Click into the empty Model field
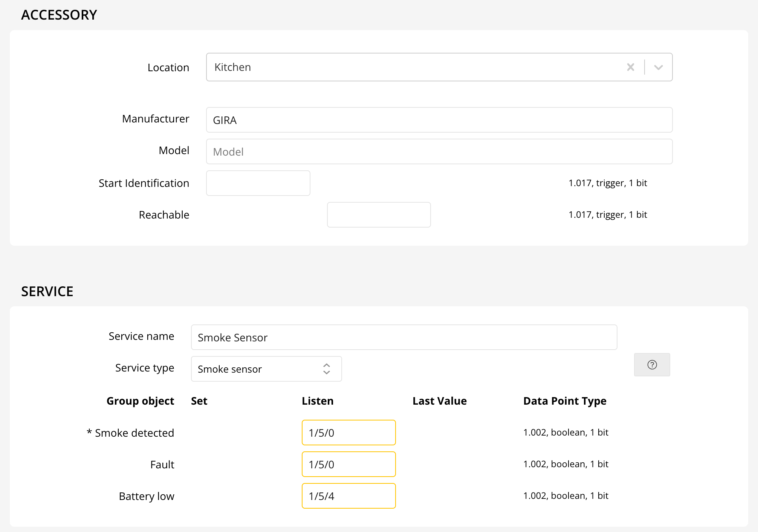 (439, 152)
